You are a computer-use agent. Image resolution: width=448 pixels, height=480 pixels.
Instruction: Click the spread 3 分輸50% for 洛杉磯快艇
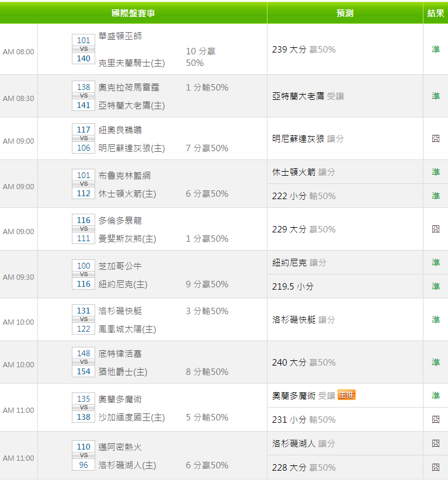tap(207, 311)
